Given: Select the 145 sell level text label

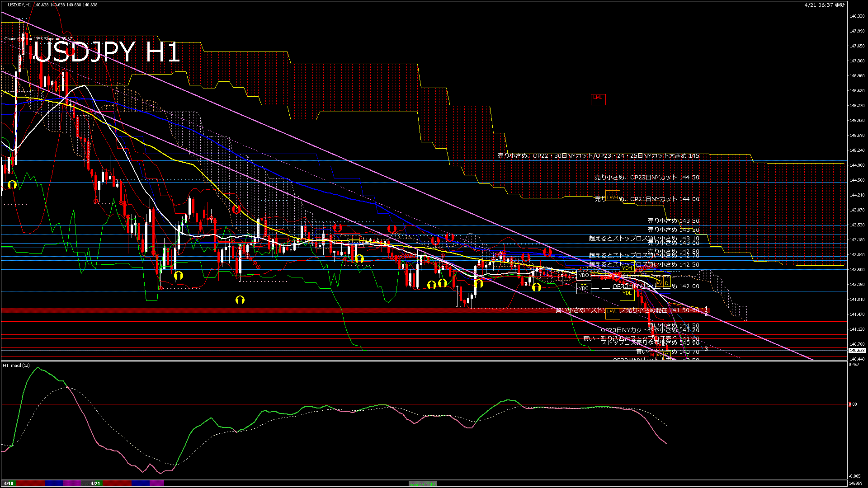Looking at the screenshot, I should point(598,155).
